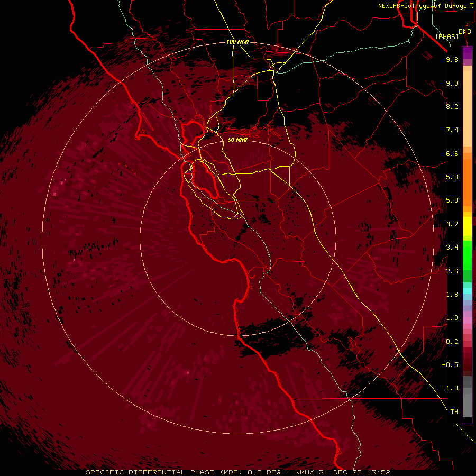
Task: Click the 1.8 scale value
Action: tap(452, 295)
